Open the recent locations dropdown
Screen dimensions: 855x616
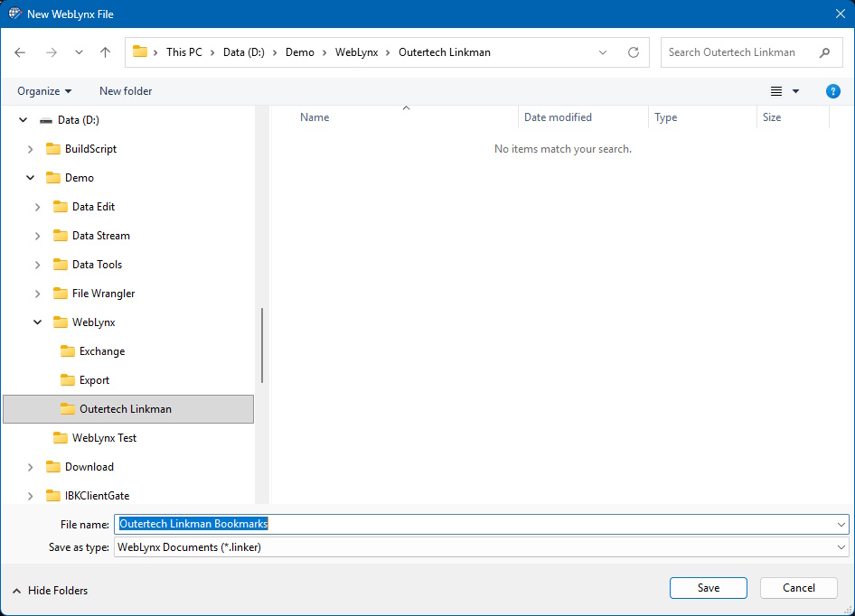pos(79,52)
